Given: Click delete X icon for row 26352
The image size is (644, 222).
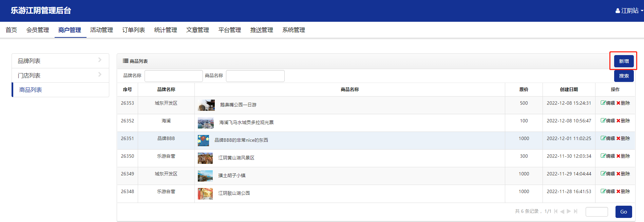Looking at the screenshot, I should [618, 121].
